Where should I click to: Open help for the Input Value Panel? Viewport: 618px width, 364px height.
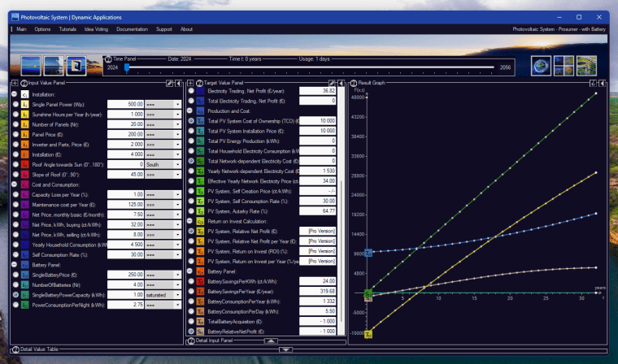click(24, 83)
